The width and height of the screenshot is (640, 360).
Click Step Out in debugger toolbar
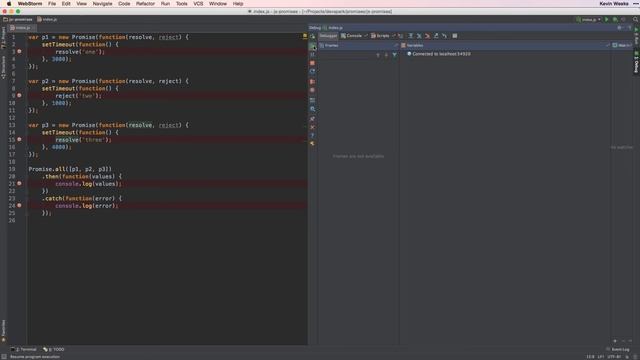point(436,36)
